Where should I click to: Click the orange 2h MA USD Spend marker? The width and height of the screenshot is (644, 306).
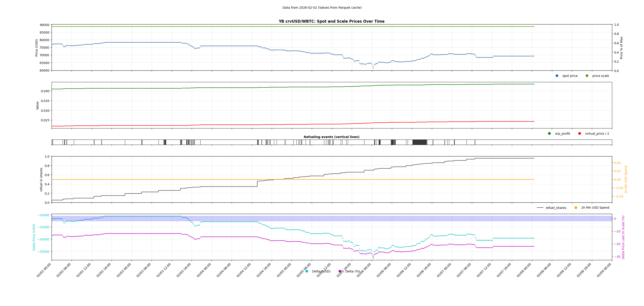click(576, 208)
